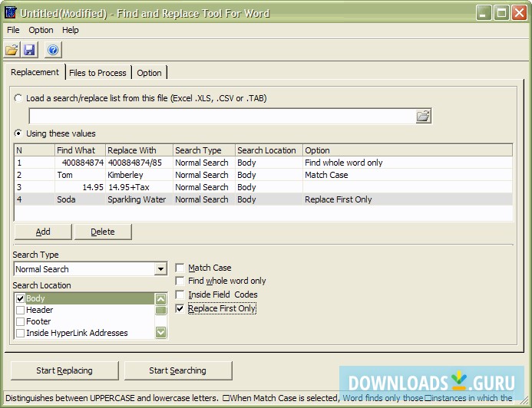Switch to the Option tab
This screenshot has width=532, height=408.
pyautogui.click(x=149, y=73)
